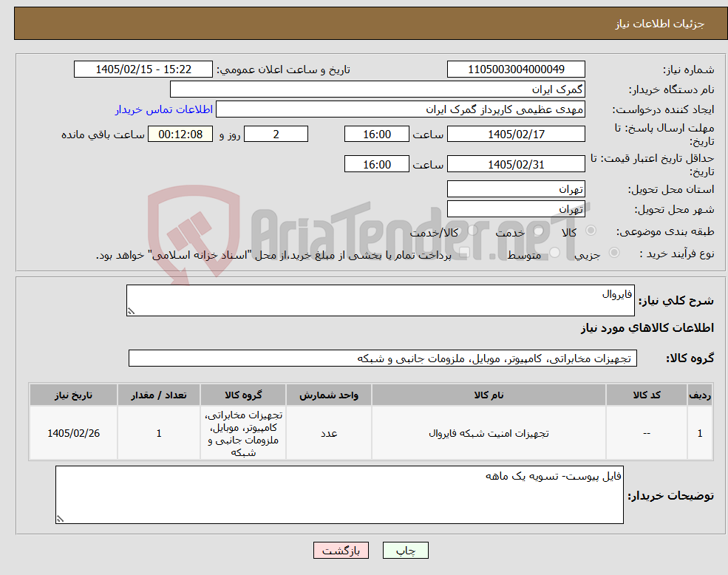The image size is (728, 575).
Task: Click the unit cell عدد
Action: [x=329, y=433]
